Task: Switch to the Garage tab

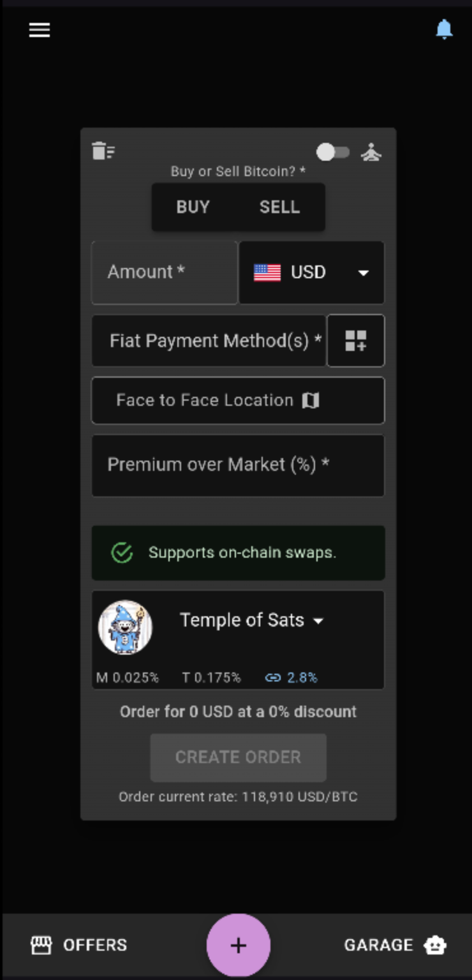Action: pos(395,945)
